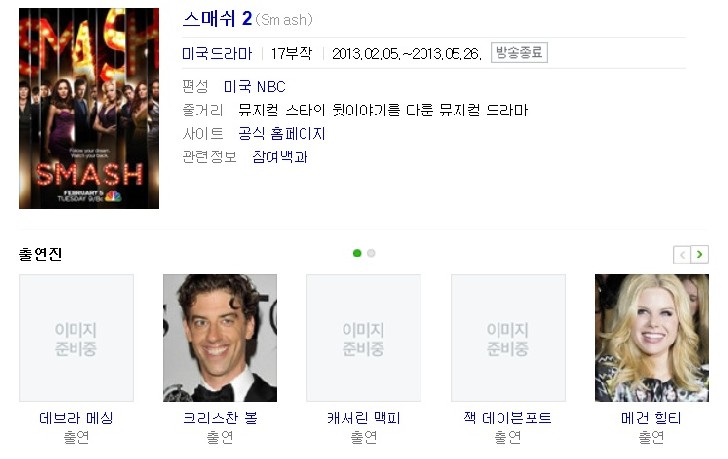Open 메건 힐티 cast photo

[x=652, y=338]
